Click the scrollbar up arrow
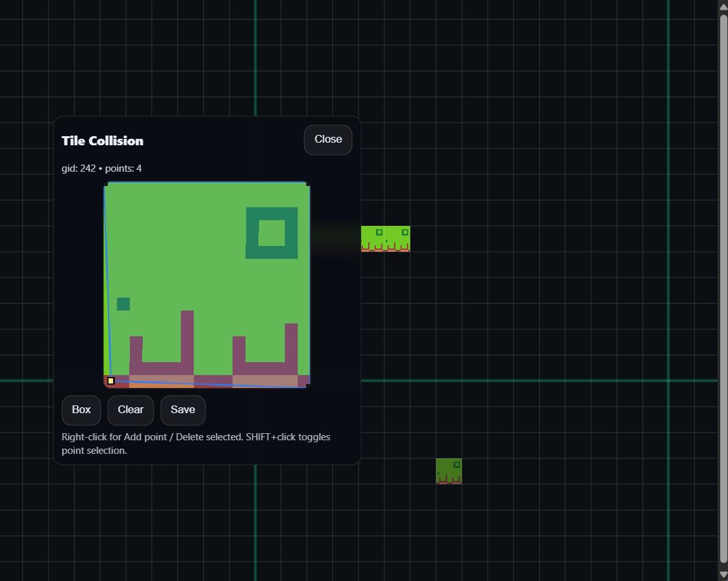The image size is (728, 581). coord(722,6)
